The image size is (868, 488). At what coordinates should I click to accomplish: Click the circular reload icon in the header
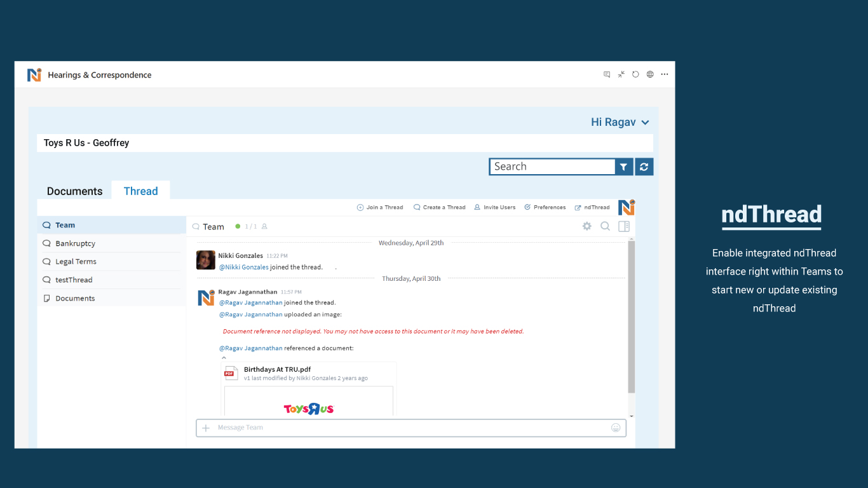[635, 74]
